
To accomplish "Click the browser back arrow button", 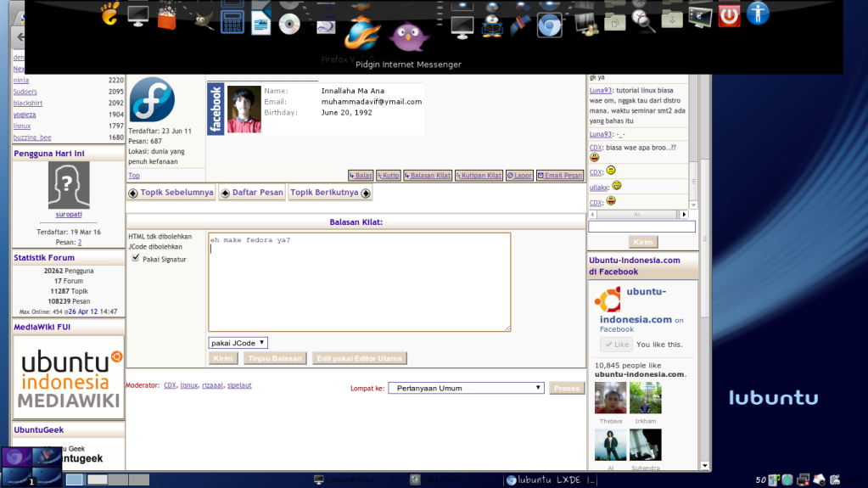I will coord(20,37).
